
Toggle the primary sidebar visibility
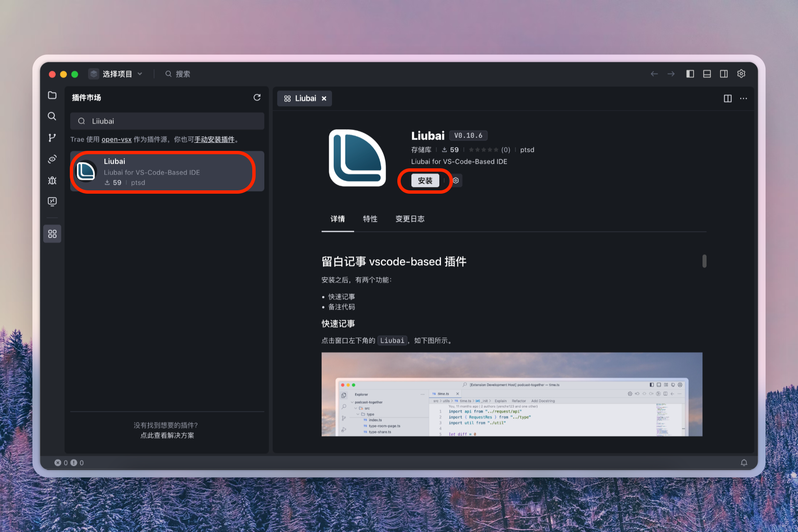[690, 74]
